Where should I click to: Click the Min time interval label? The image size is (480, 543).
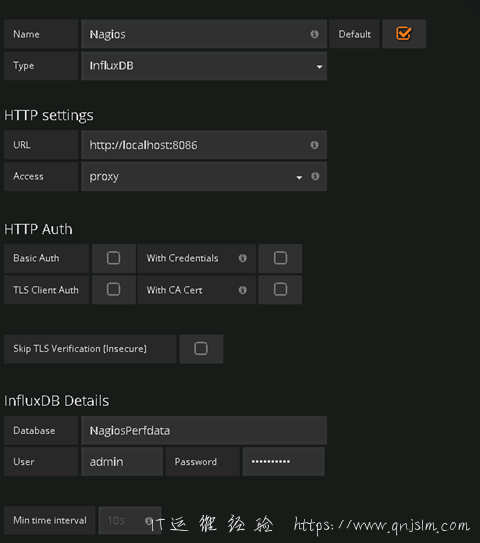[x=50, y=520]
